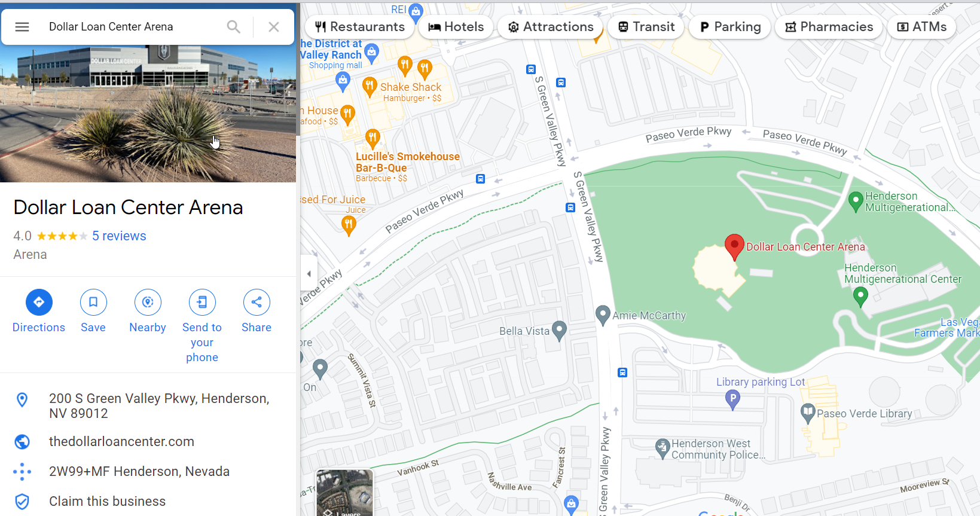This screenshot has width=980, height=516.
Task: Open the hamburger menu in search bar
Action: click(x=22, y=27)
